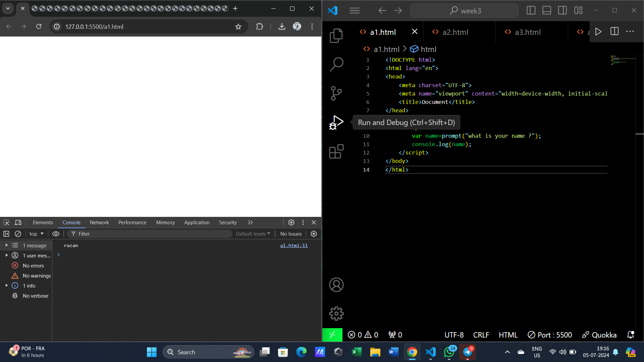Clear the console
Viewport: 644px width, 362px height.
click(18, 234)
